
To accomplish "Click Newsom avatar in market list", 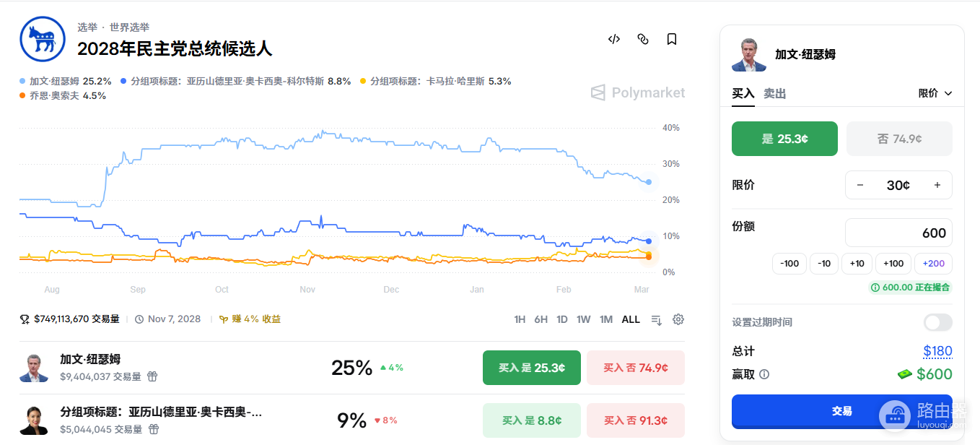I will point(34,368).
